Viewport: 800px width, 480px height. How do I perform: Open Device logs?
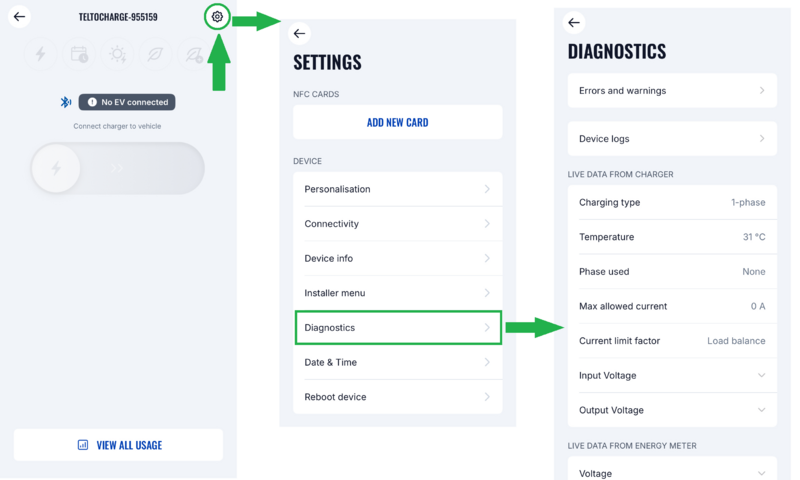point(671,139)
